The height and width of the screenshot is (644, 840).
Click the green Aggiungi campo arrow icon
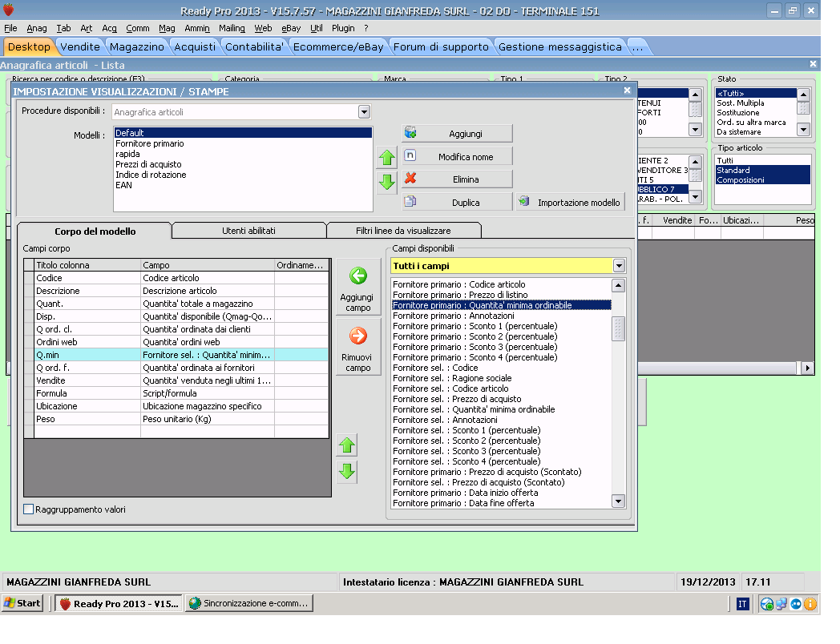click(x=357, y=276)
